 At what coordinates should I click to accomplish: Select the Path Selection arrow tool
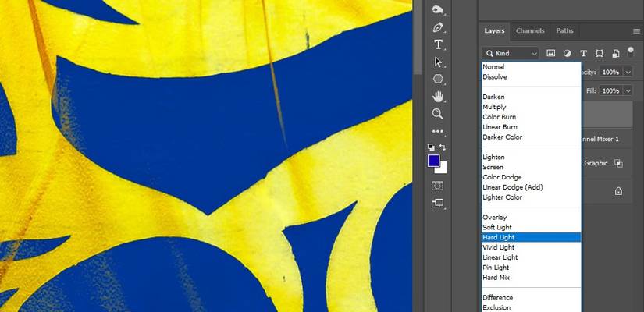pos(438,62)
